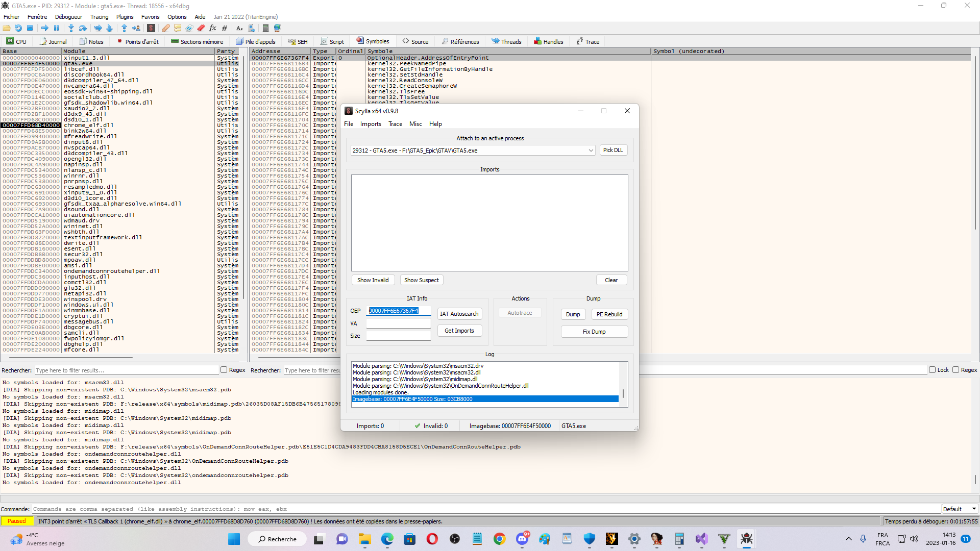This screenshot has width=980, height=551.
Task: Toggle the Lock checkbox in symbol search
Action: click(x=932, y=370)
